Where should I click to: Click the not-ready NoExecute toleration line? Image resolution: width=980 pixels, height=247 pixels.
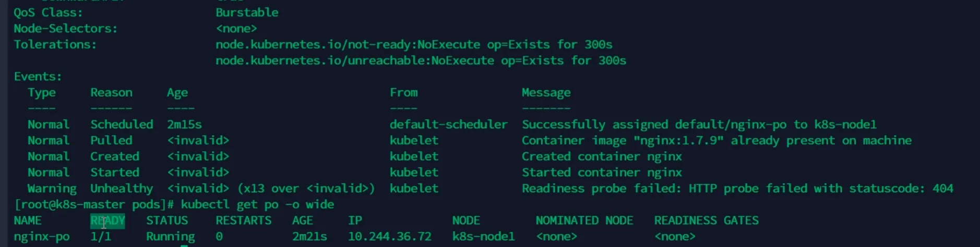414,45
